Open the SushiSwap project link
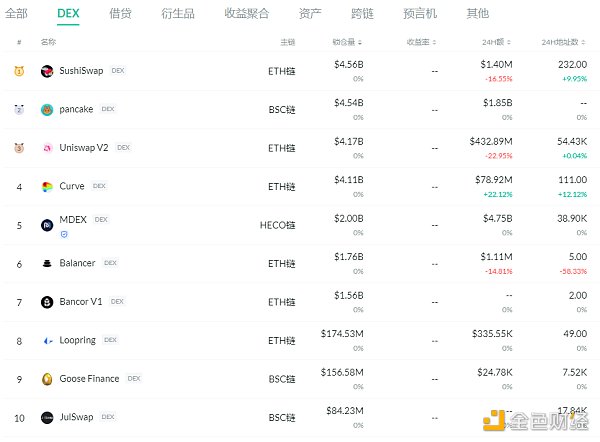The image size is (600, 442). (x=81, y=71)
